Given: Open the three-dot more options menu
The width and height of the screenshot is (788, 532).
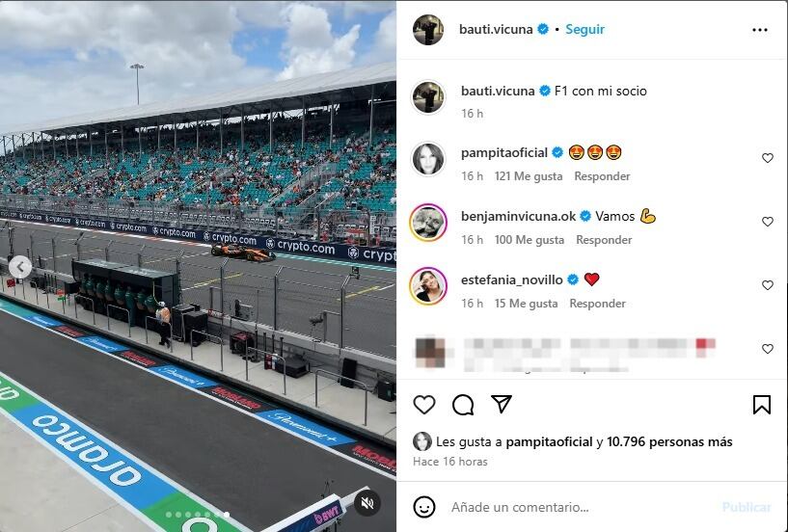Looking at the screenshot, I should [x=760, y=30].
